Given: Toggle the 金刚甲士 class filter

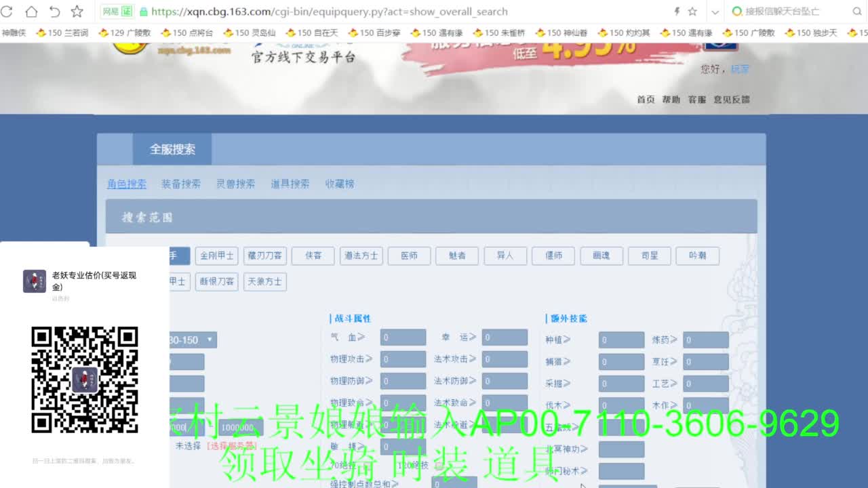Looking at the screenshot, I should point(217,256).
